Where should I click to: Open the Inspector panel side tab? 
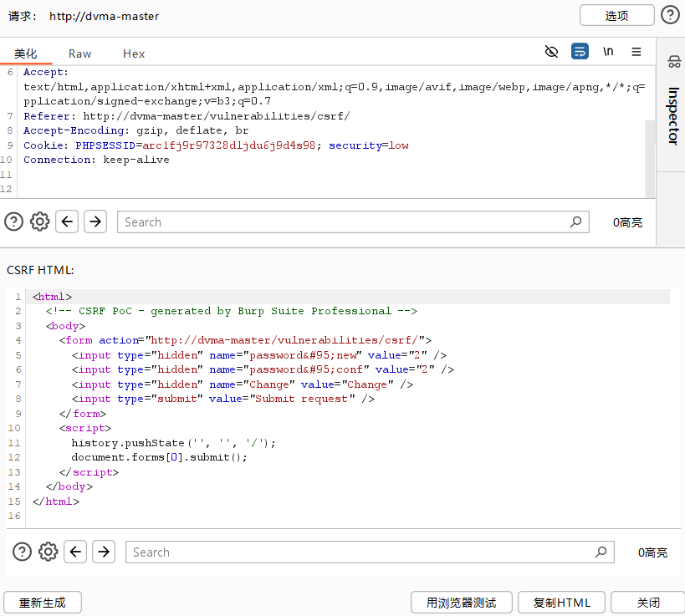(x=673, y=116)
